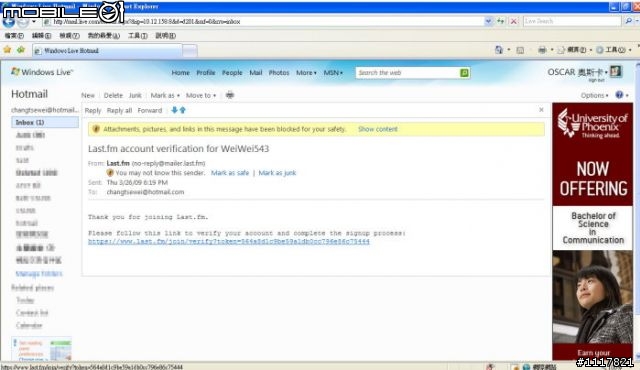
Task: Open Photos in Windows Live navigation
Action: click(x=279, y=73)
